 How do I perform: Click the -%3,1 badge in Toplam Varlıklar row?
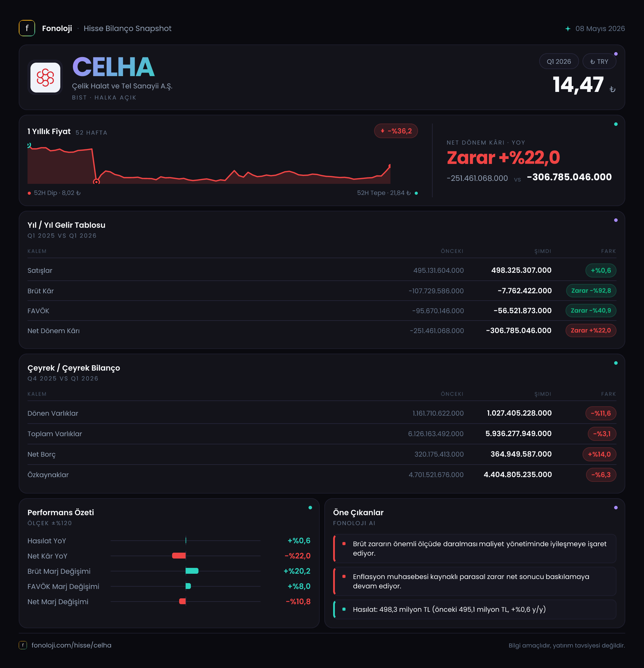pyautogui.click(x=602, y=434)
